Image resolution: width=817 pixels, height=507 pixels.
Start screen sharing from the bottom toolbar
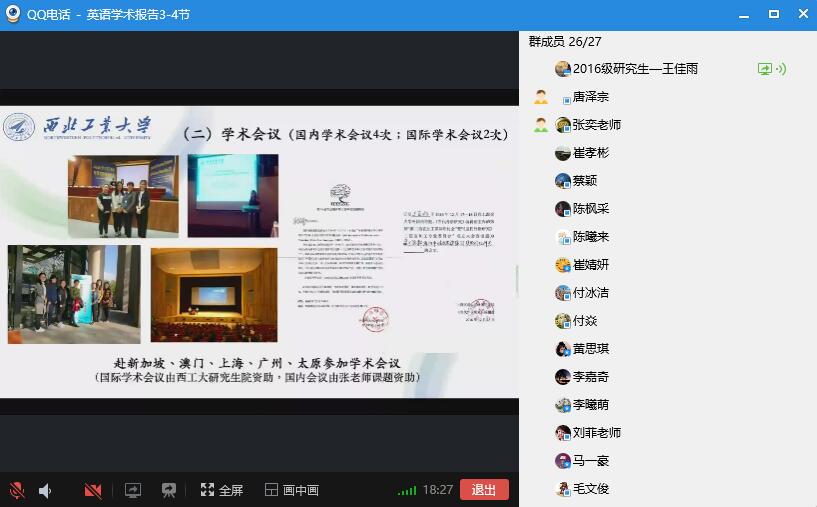point(133,490)
